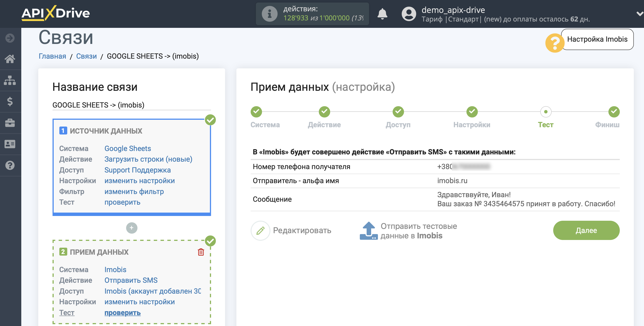Screen dimensions: 644x326
Task: Click the user avatar icon
Action: click(409, 14)
